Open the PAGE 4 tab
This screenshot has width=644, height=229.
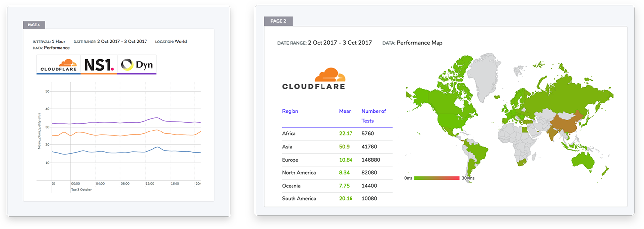34,25
